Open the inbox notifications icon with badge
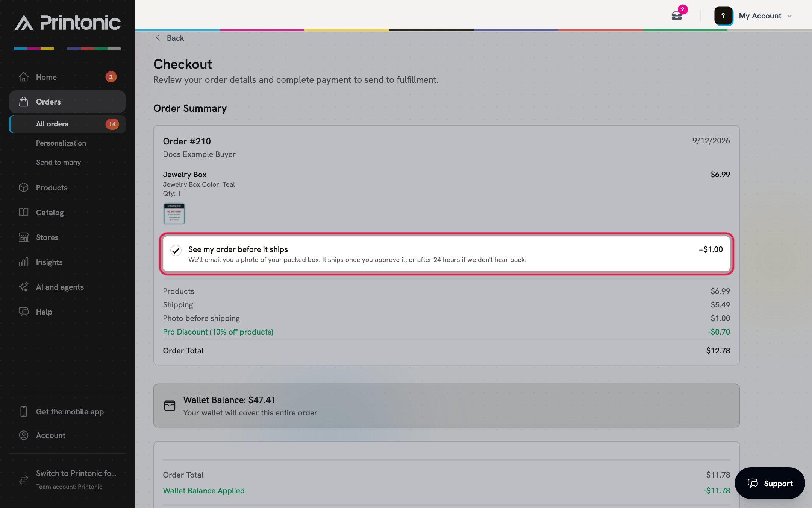The height and width of the screenshot is (508, 812). pos(677,16)
